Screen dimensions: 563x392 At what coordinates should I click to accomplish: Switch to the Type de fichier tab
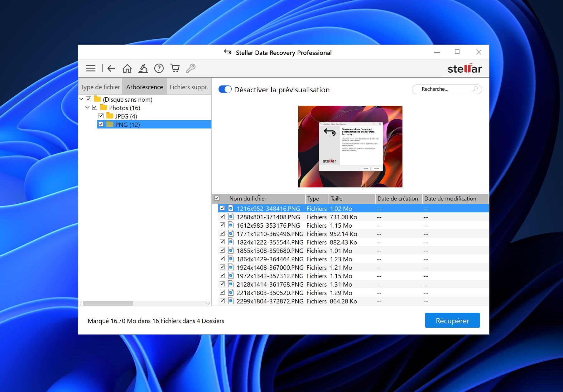(100, 87)
